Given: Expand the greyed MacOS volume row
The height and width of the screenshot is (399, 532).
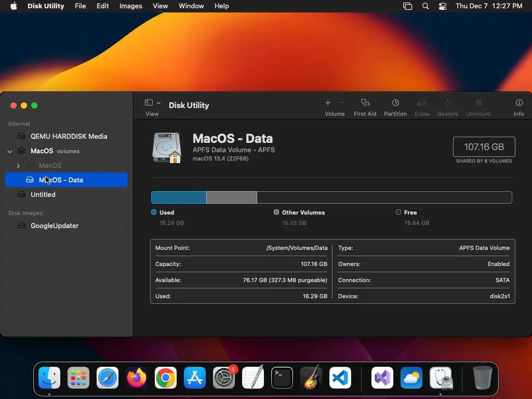Looking at the screenshot, I should tap(18, 166).
